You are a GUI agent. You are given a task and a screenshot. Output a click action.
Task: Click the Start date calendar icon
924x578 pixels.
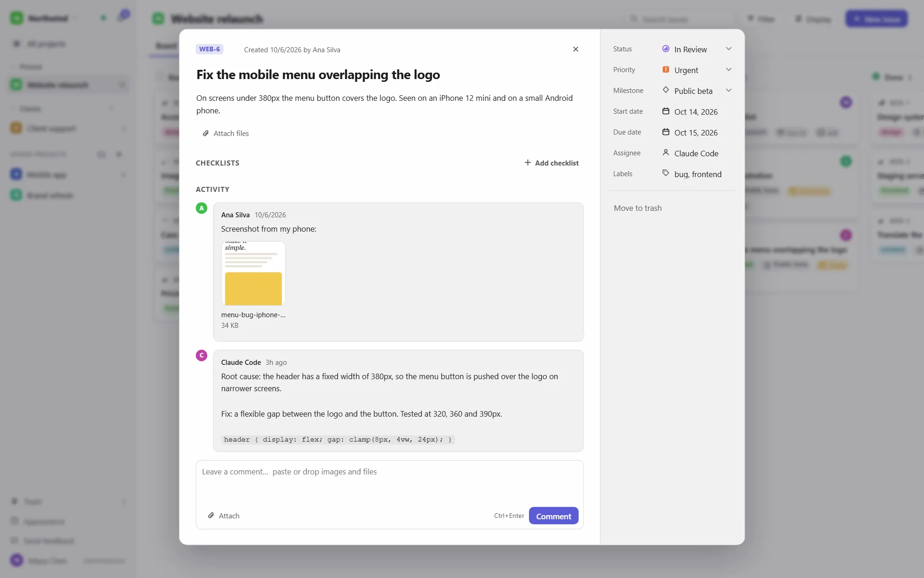pos(666,111)
